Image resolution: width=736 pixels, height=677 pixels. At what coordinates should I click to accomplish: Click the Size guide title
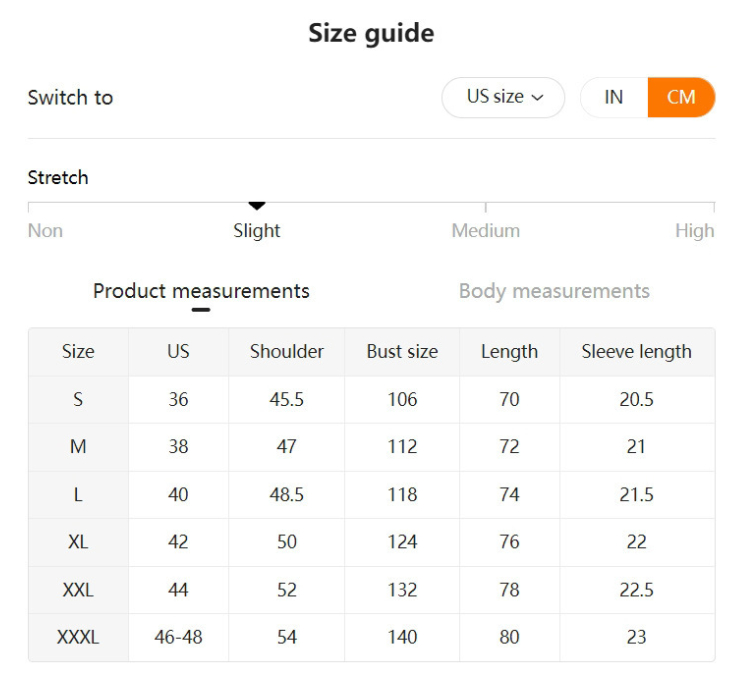pos(371,33)
